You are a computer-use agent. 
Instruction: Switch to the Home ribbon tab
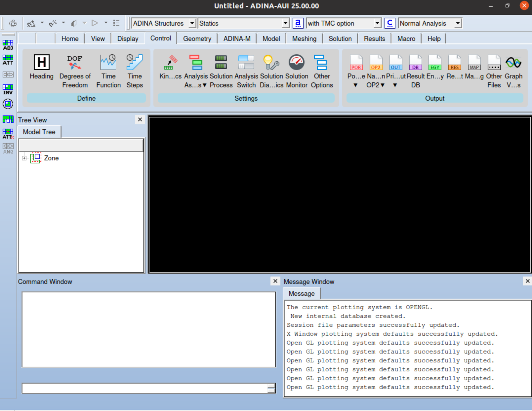pyautogui.click(x=70, y=39)
